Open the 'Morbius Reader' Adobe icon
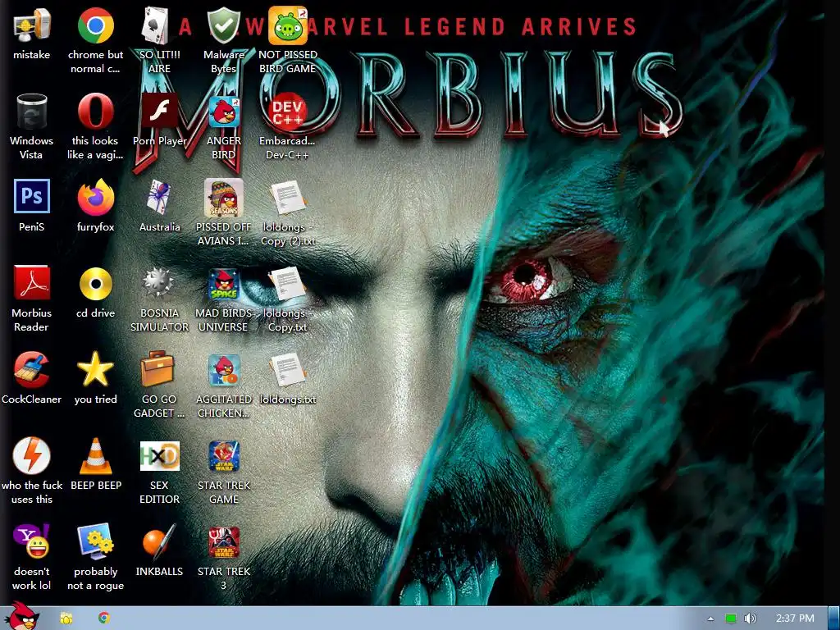Screen dimensions: 840x630 pos(31,283)
